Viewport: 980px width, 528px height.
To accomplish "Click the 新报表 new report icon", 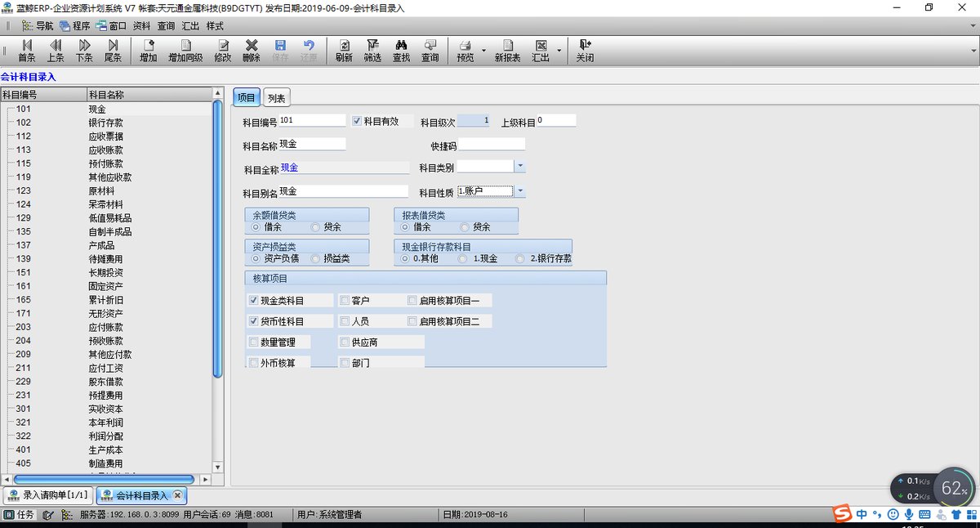I will (x=507, y=51).
